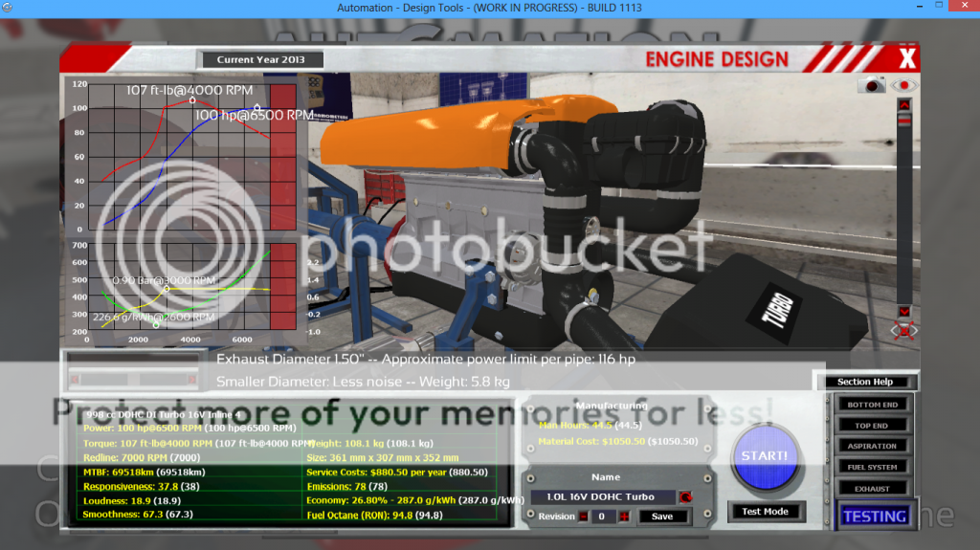Click the camera screenshot icon
Viewport: 980px width, 550px height.
tap(871, 85)
